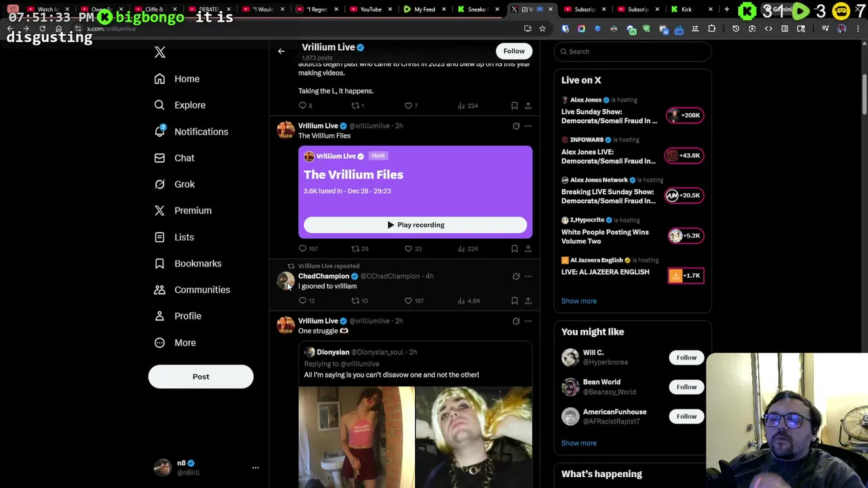The image size is (868, 488).
Task: Share the Taking the L post
Action: pos(528,106)
